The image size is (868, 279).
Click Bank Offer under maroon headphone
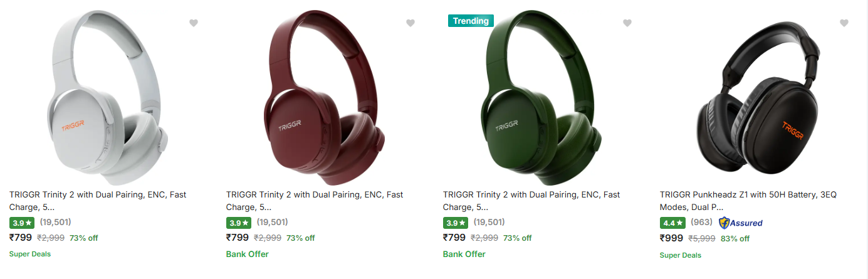click(x=247, y=254)
